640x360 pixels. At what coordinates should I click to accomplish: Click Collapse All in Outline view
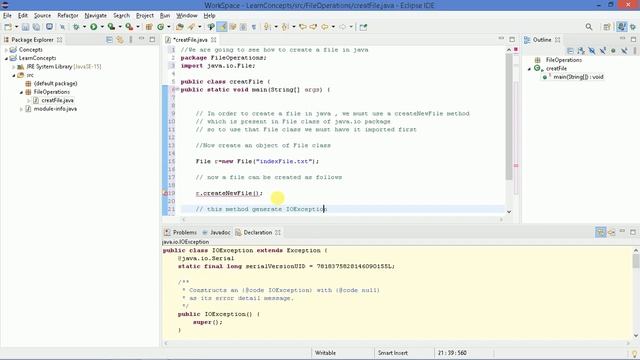coord(570,51)
